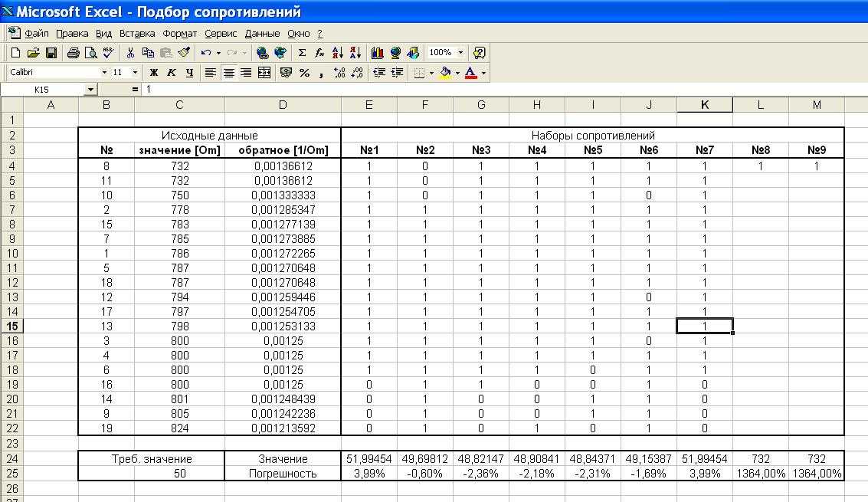This screenshot has width=868, height=502.
Task: Toggle underline formatting (Ч) button
Action: (189, 73)
